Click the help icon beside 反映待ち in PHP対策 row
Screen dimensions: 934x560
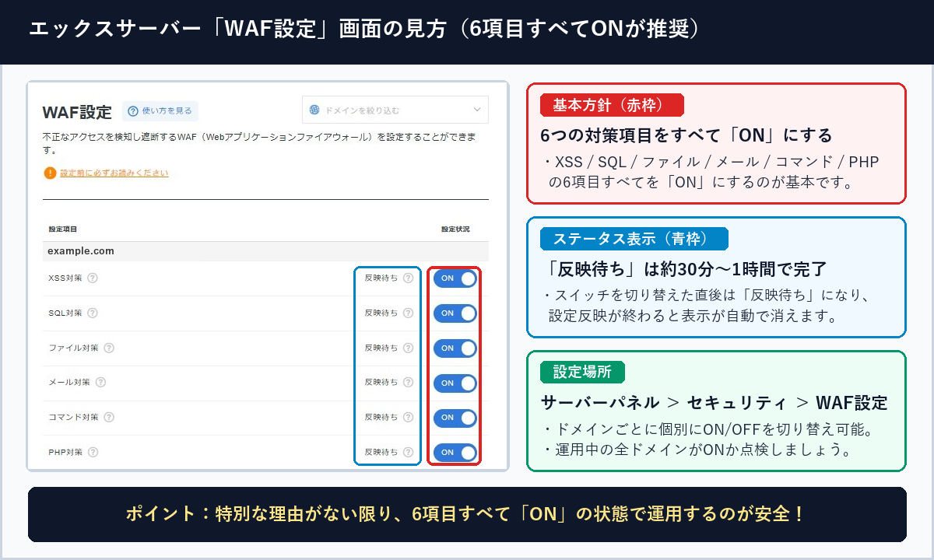[x=408, y=452]
